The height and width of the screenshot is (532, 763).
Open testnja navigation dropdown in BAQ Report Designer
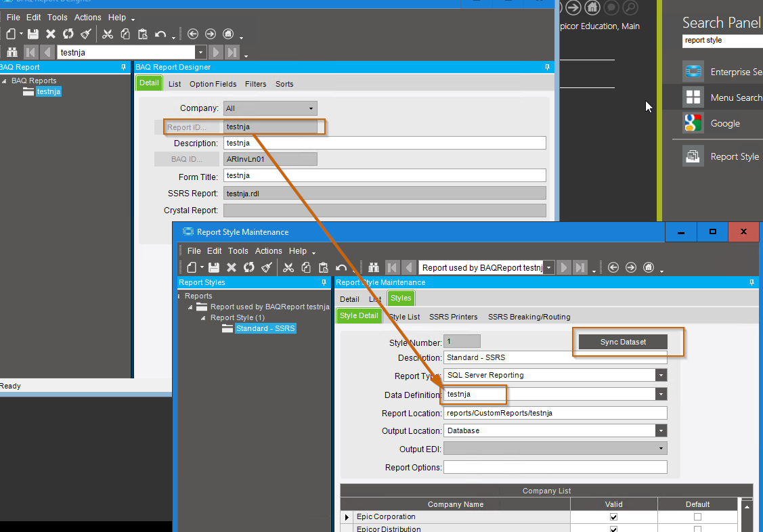click(201, 52)
